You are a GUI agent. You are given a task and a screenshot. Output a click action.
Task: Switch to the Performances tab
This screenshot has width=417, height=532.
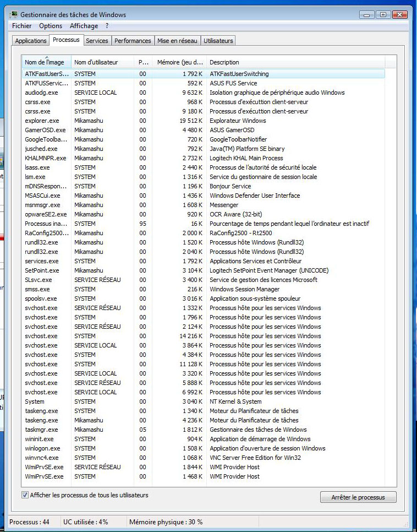(x=133, y=41)
